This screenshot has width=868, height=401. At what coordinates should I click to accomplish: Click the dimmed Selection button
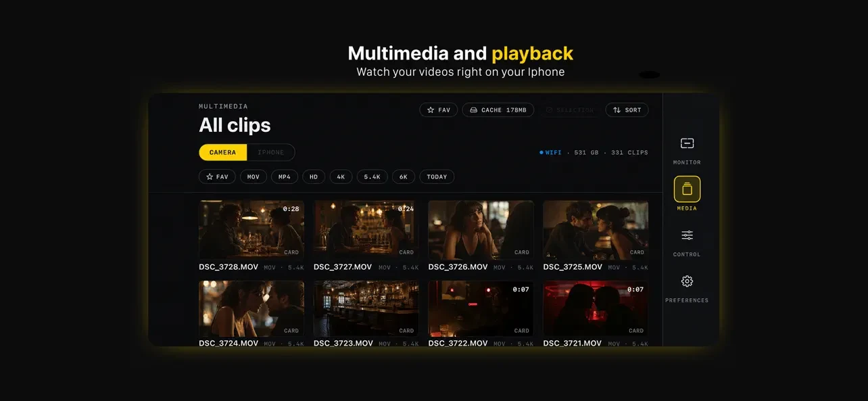[x=570, y=110]
